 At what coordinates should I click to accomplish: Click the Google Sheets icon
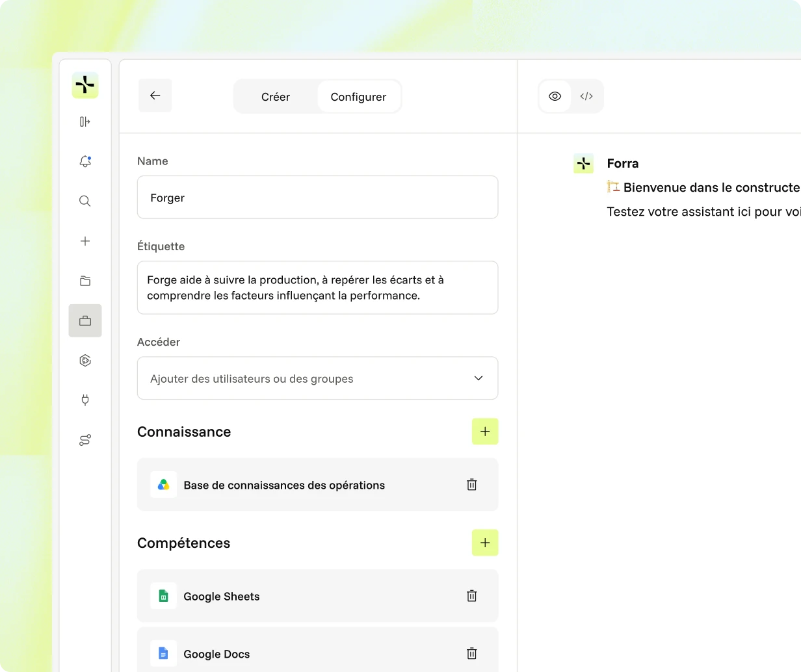(x=163, y=596)
